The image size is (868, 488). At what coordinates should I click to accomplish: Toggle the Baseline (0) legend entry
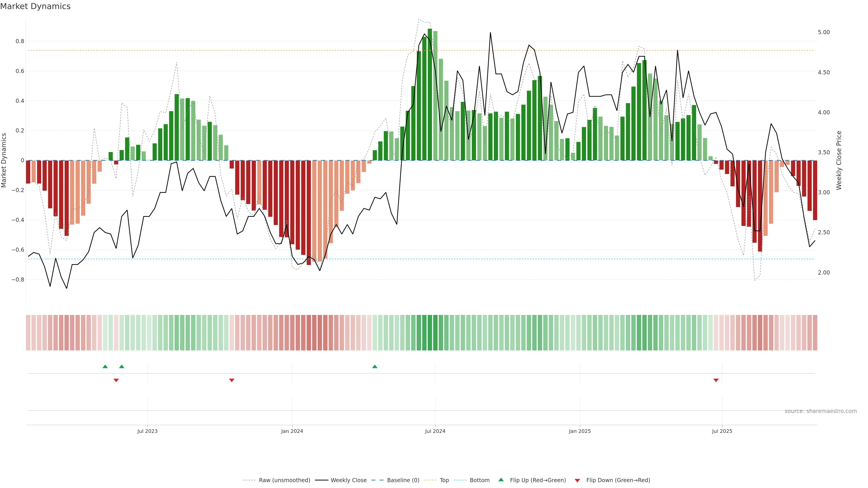click(403, 480)
